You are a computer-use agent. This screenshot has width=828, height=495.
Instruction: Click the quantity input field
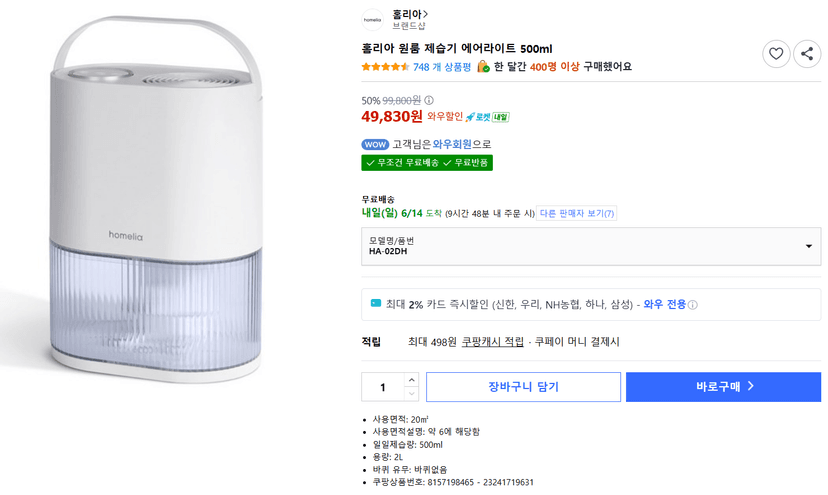pos(383,387)
